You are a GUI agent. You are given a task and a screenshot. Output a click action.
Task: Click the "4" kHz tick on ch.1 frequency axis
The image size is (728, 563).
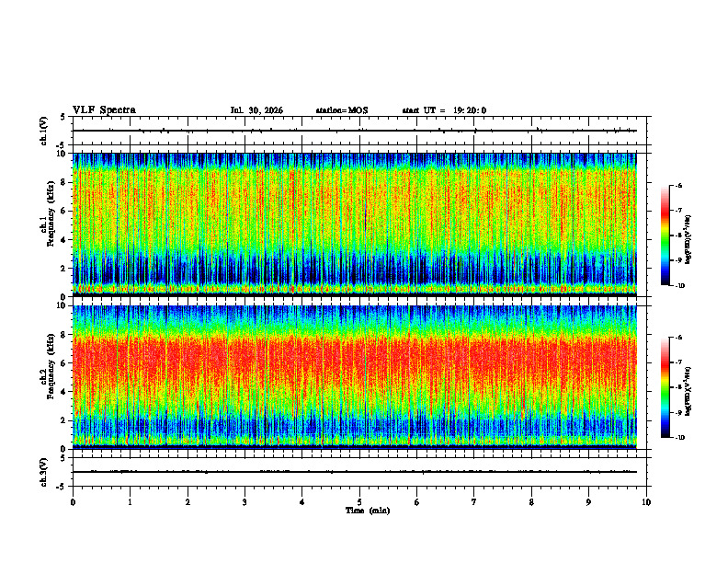pyautogui.click(x=64, y=240)
